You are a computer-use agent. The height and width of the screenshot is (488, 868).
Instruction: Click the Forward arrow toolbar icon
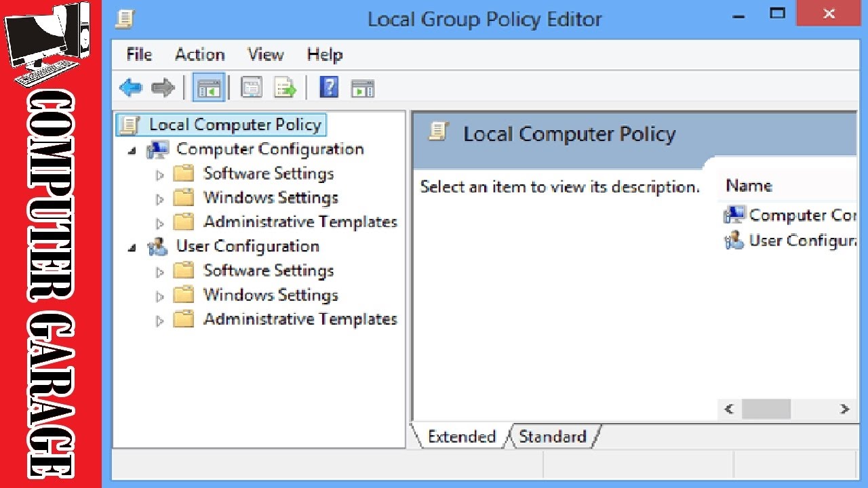click(x=163, y=87)
